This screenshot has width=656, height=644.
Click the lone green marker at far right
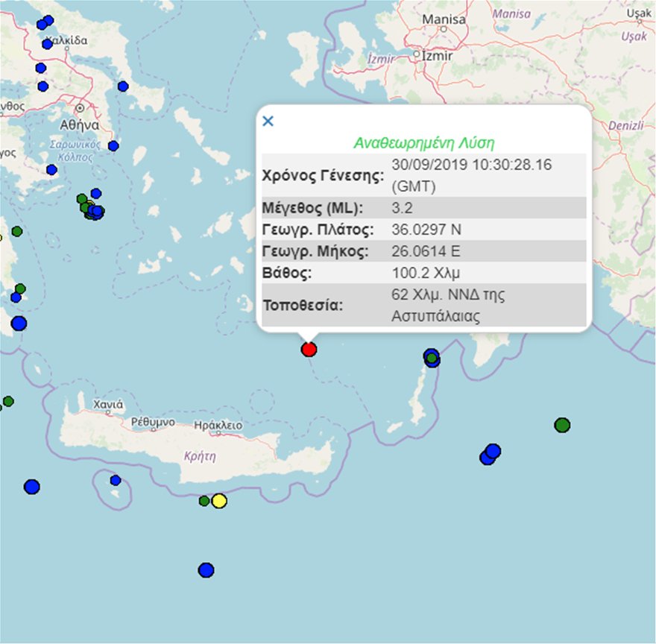(x=562, y=425)
